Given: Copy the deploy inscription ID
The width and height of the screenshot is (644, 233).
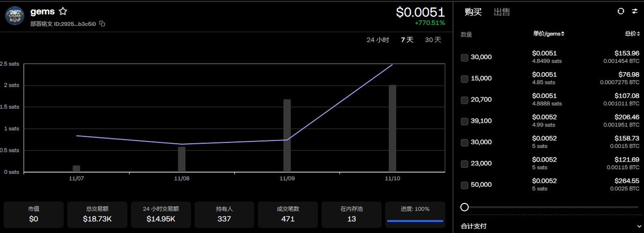Looking at the screenshot, I should (x=102, y=24).
